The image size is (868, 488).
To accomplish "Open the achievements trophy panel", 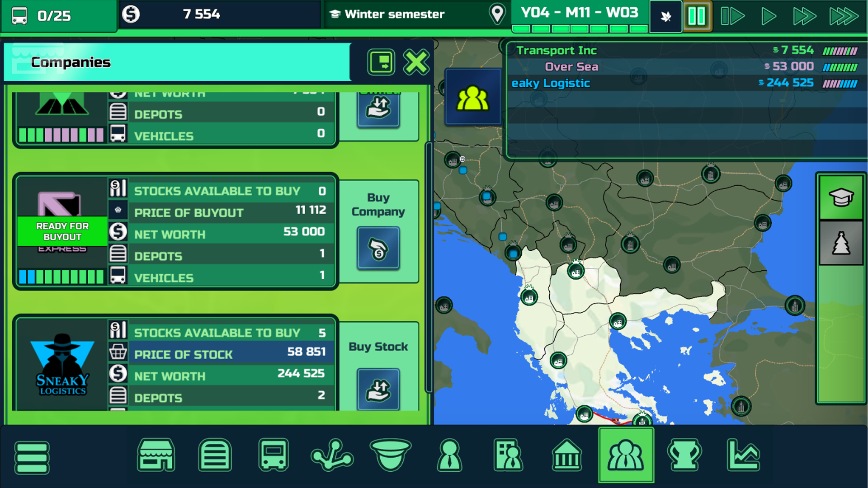I will click(684, 455).
